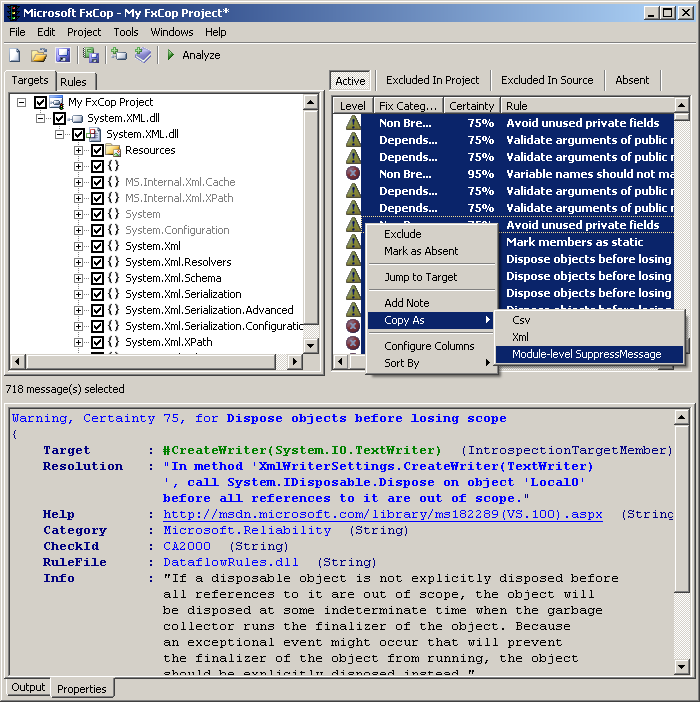
Task: Click the New Project toolbar icon
Action: tap(15, 55)
